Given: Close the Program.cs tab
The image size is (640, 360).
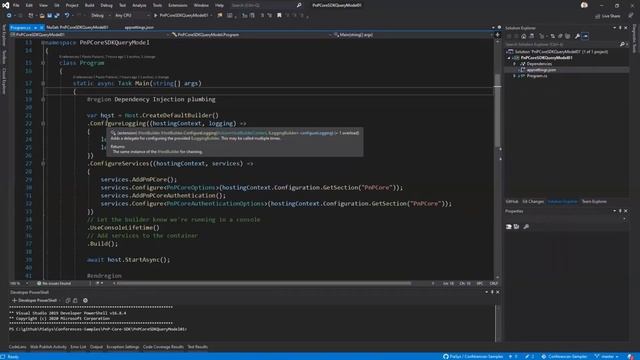Looking at the screenshot, I should (41, 27).
